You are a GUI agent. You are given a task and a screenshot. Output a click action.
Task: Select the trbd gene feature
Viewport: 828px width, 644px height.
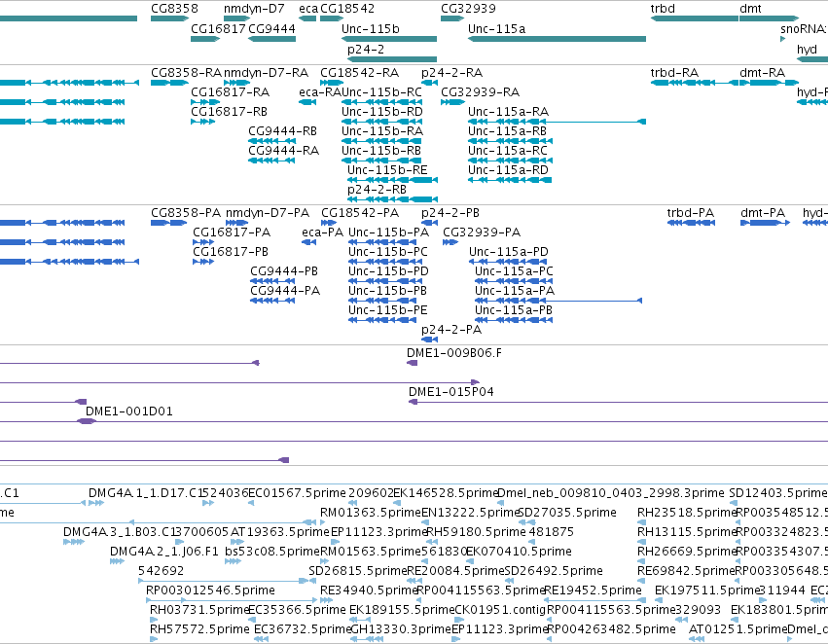(695, 18)
